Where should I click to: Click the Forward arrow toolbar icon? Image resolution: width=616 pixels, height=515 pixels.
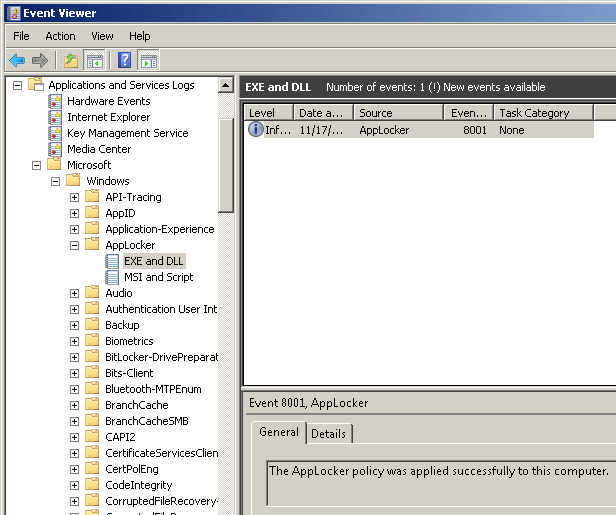pos(40,60)
